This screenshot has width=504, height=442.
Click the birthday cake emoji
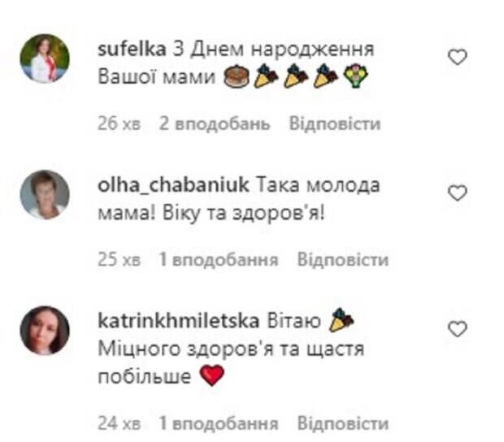237,76
